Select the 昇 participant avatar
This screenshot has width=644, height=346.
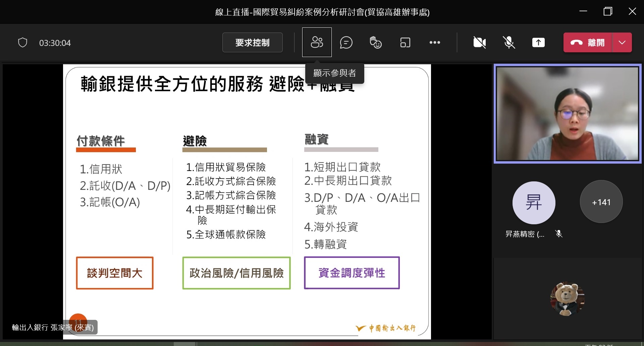pos(533,203)
